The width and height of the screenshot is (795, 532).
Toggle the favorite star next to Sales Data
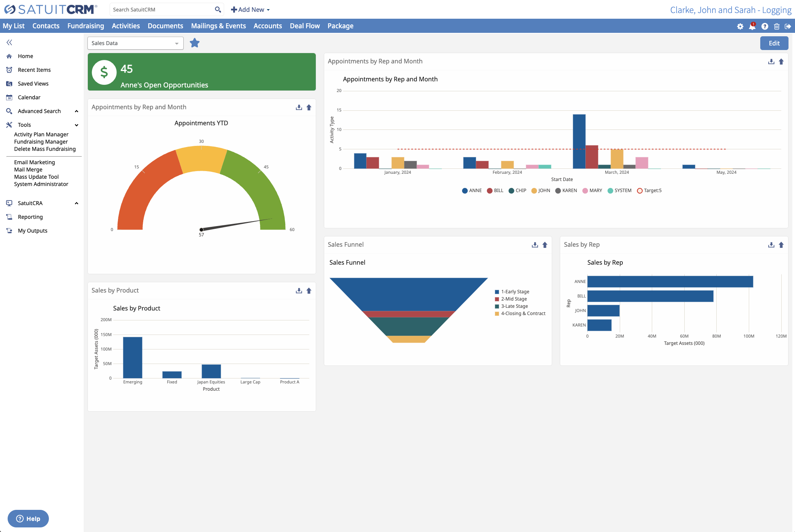point(195,43)
